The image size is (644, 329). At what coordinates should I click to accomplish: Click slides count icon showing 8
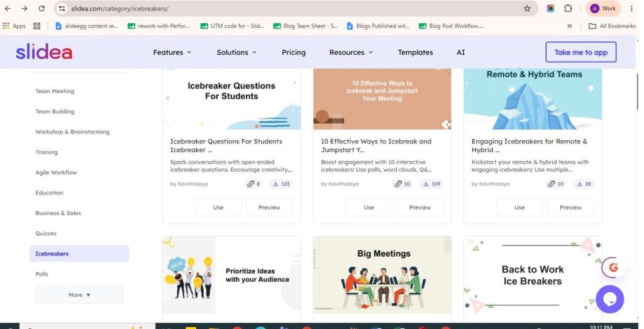pos(253,184)
